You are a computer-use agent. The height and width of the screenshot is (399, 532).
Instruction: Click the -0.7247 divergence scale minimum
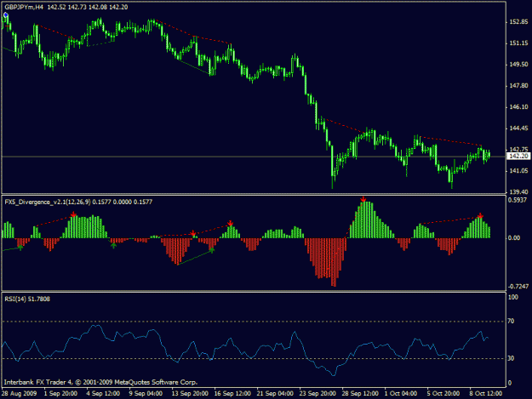point(518,287)
